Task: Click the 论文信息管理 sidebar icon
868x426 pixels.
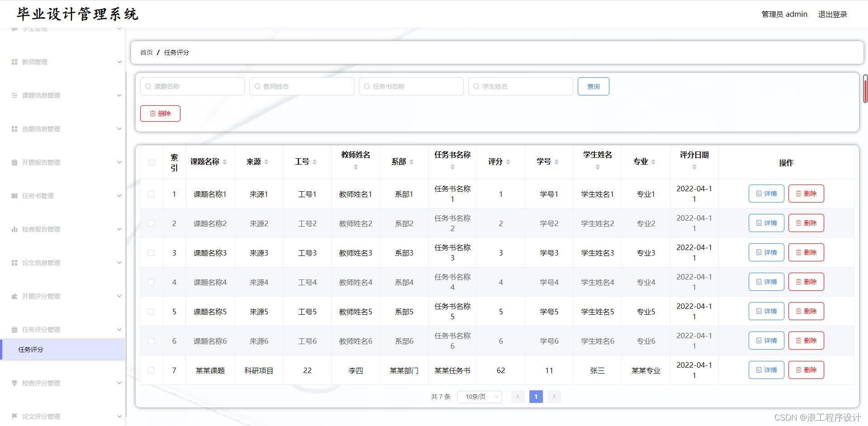Action: click(14, 263)
